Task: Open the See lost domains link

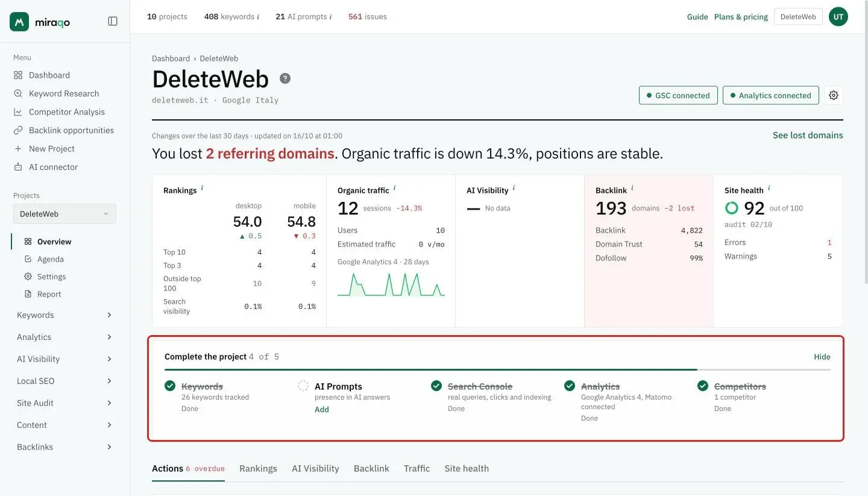Action: point(808,135)
